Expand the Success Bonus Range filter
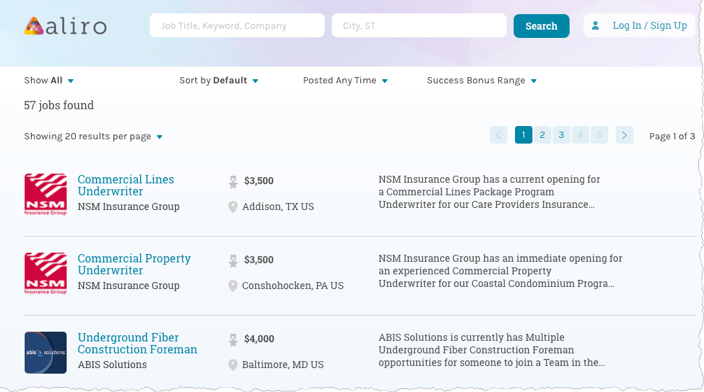This screenshot has height=392, width=704. [482, 80]
